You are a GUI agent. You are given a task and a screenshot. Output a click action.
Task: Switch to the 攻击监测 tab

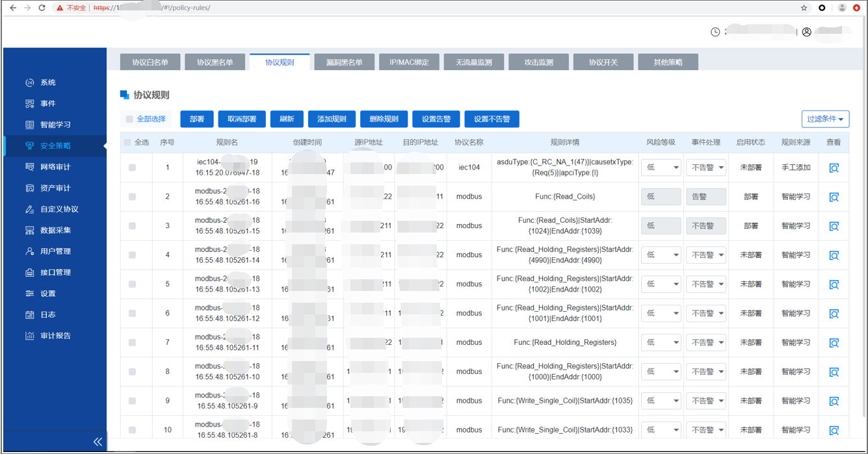point(538,62)
